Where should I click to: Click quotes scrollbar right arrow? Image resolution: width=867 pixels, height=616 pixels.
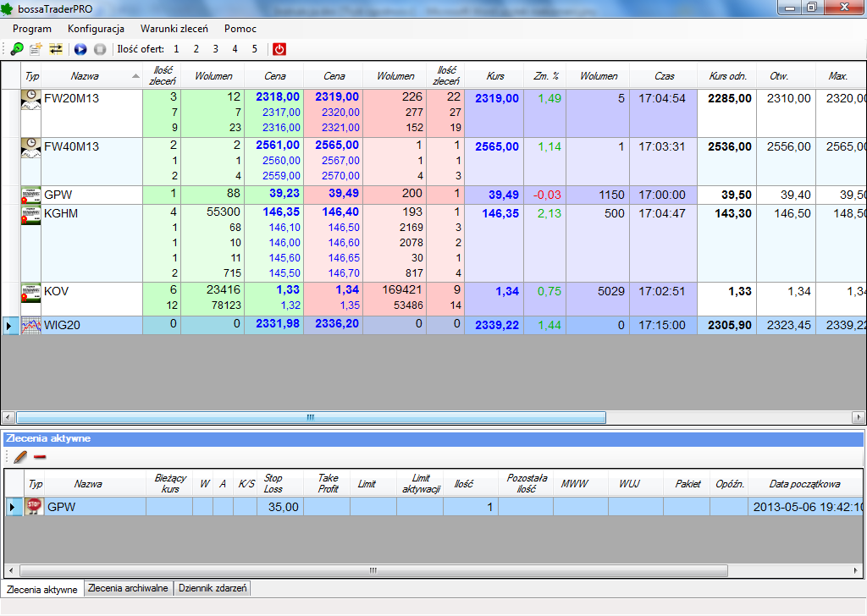[859, 418]
